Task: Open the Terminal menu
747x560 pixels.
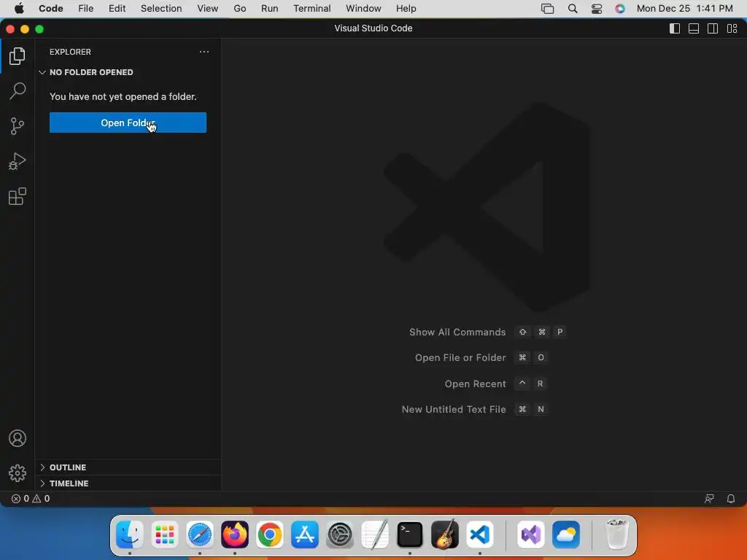Action: (x=312, y=9)
